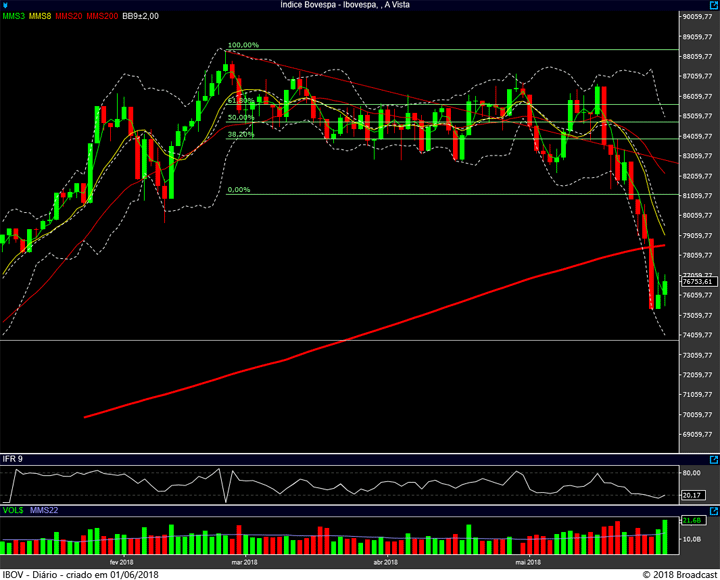Click the chart title Índice Bovespa - Ibovespa
The width and height of the screenshot is (720, 580).
click(x=345, y=5)
